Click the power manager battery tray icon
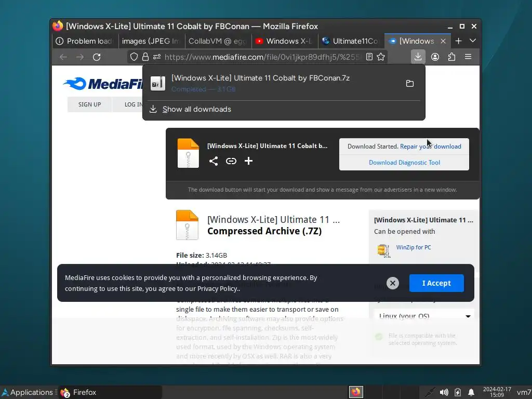Screen dimensions: 532x399 458,393
